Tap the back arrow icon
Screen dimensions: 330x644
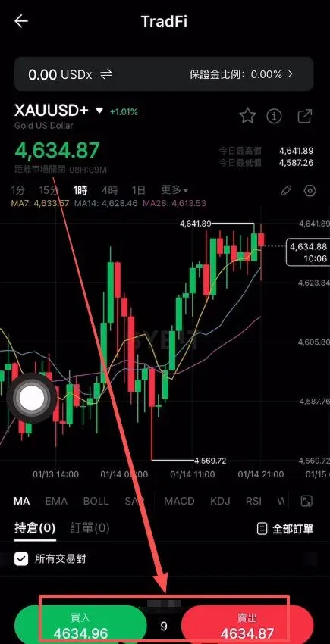pyautogui.click(x=21, y=21)
